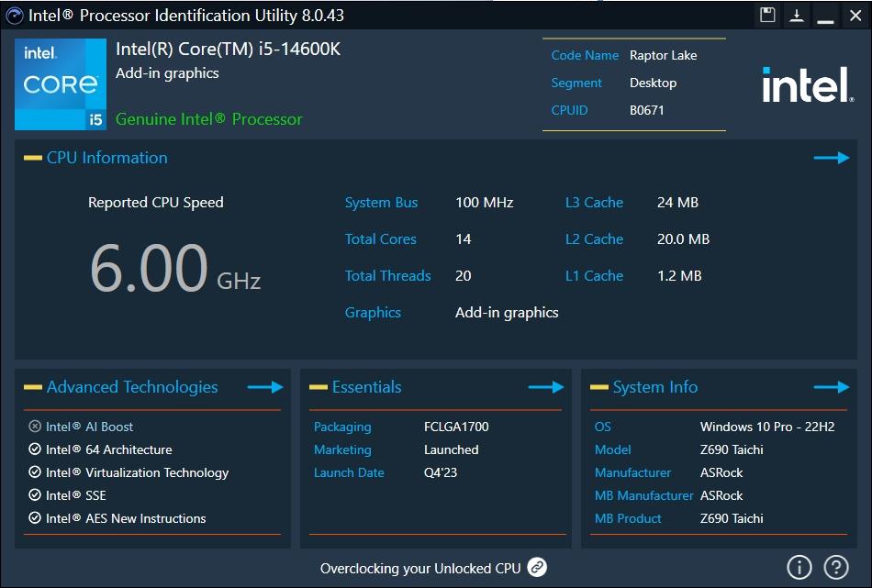872x588 pixels.
Task: Click the Raptor Lake value
Action: [x=664, y=55]
